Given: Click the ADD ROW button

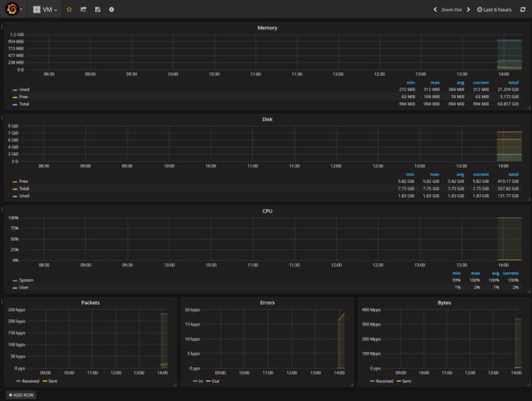Looking at the screenshot, I should pyautogui.click(x=21, y=395).
